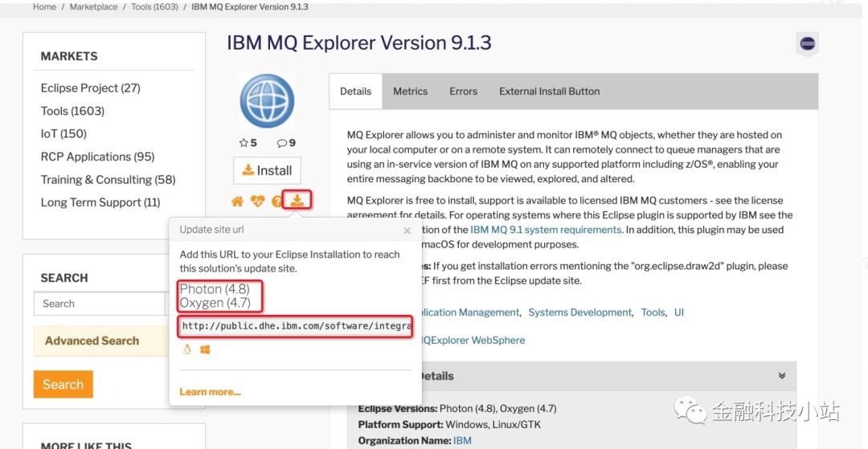868x449 pixels.
Task: Click the home icon under Install
Action: click(x=237, y=202)
